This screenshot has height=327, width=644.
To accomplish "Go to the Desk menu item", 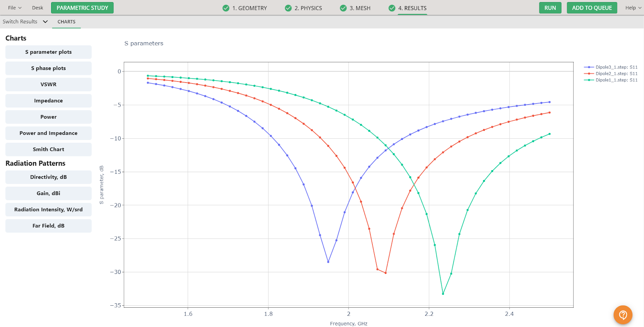I will (37, 8).
